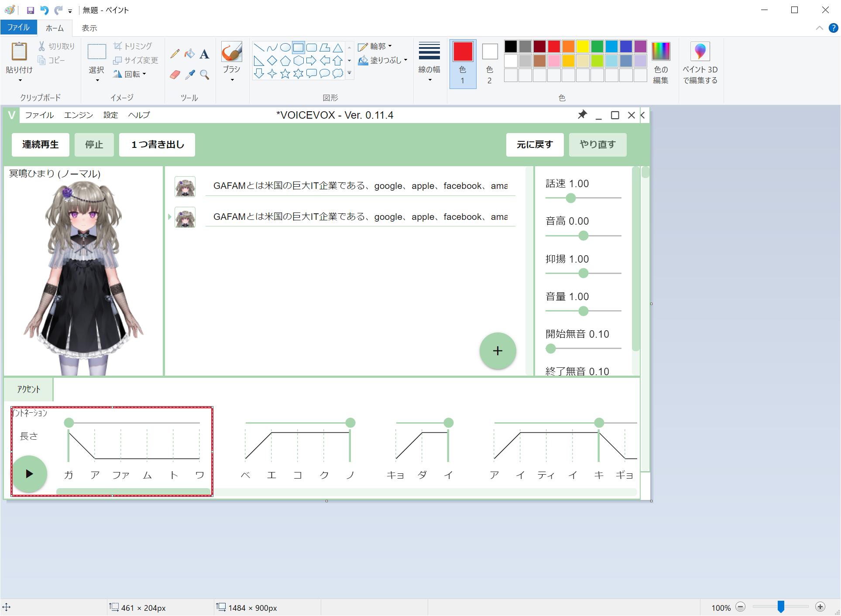Expand the shapes gallery more arrow
Viewport: 841px width, 616px height.
[349, 74]
